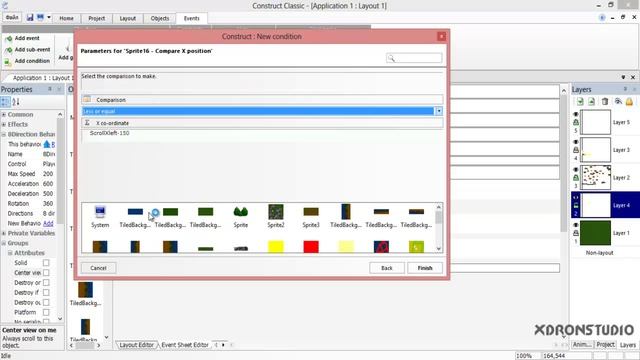Hide Layer 5 using its eye icon
Image resolution: width=640 pixels, height=360 pixels.
576,115
